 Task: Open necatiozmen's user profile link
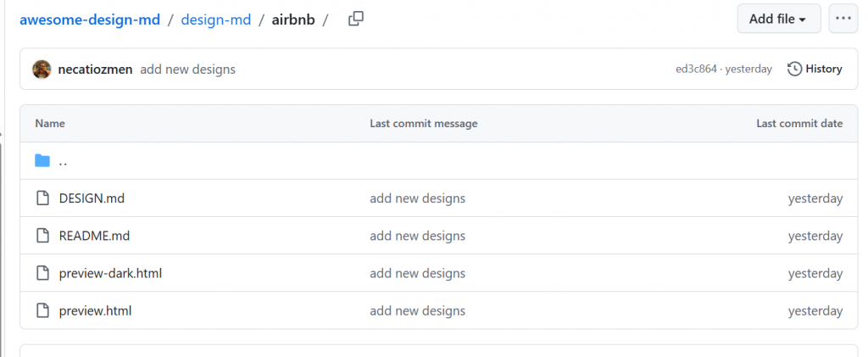click(x=95, y=70)
